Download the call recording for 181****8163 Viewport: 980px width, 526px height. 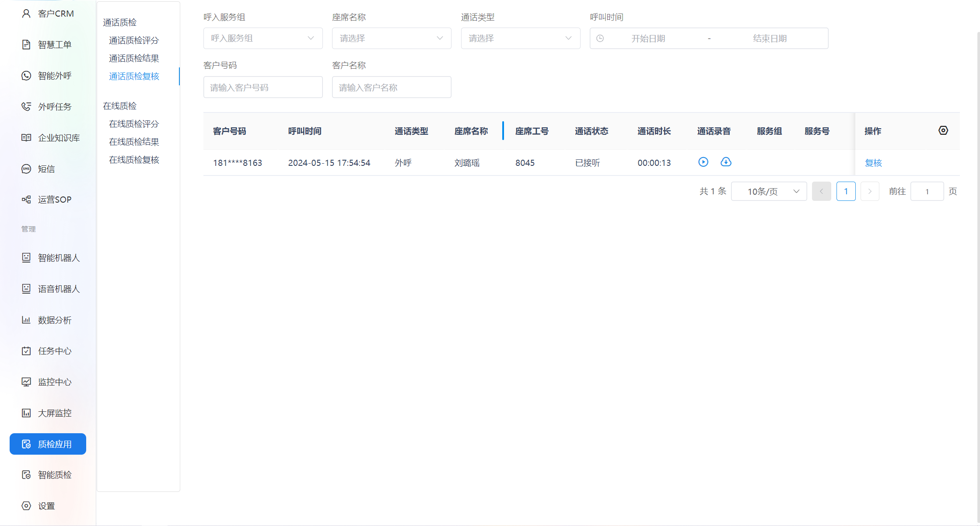click(x=726, y=162)
